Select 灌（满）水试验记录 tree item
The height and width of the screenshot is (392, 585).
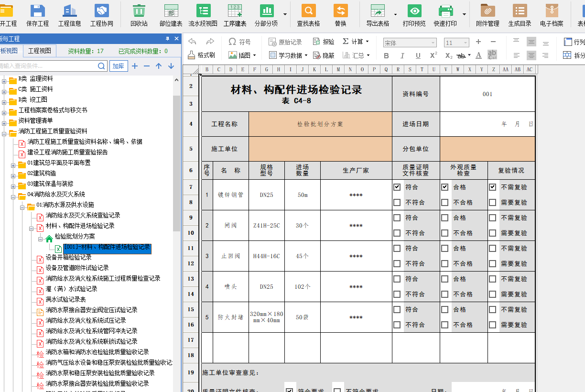tap(71, 289)
